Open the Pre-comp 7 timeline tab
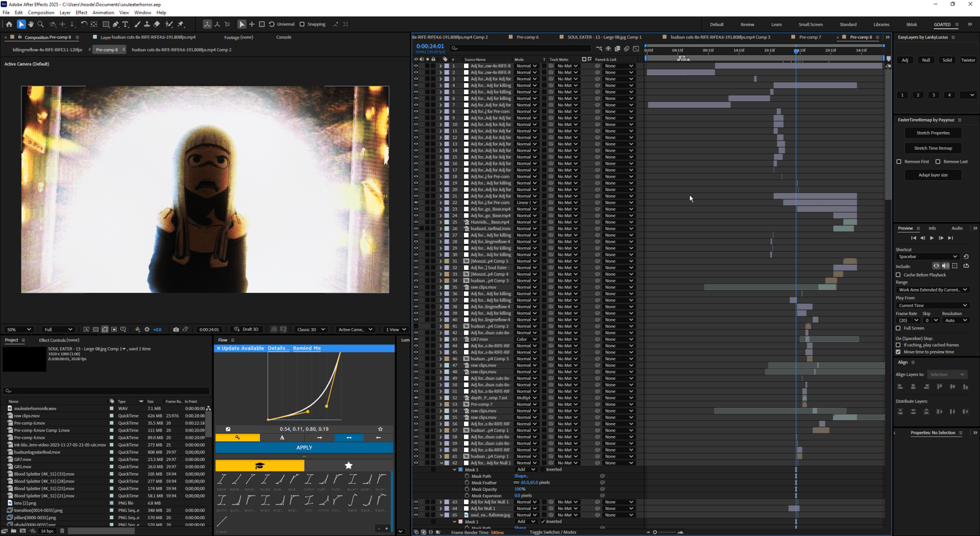980x536 pixels. click(810, 37)
